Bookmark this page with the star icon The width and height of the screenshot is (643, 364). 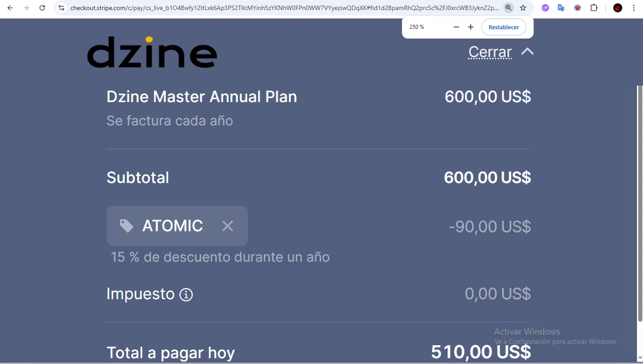523,8
